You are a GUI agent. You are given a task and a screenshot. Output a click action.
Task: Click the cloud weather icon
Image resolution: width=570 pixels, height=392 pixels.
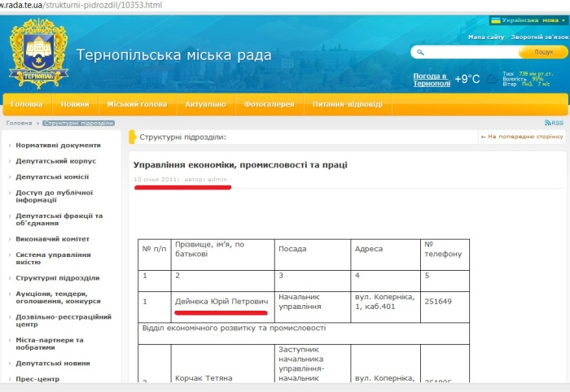coord(492,79)
